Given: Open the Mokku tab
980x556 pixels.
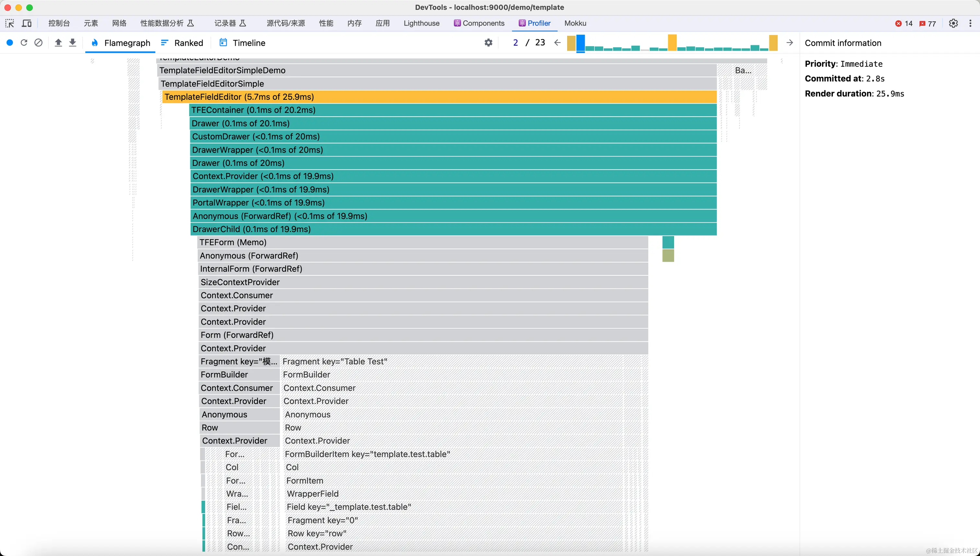Looking at the screenshot, I should pos(575,23).
